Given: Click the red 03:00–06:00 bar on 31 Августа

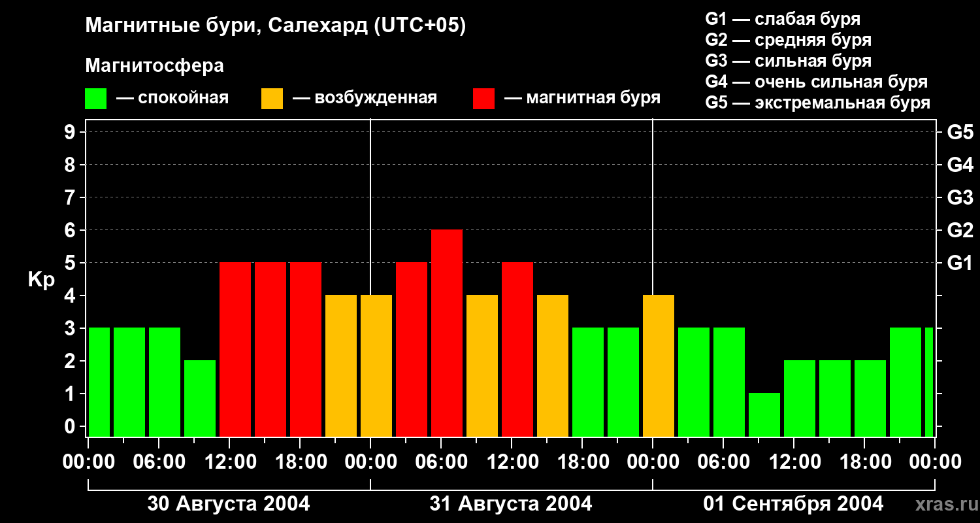Looking at the screenshot, I should click(x=412, y=350).
